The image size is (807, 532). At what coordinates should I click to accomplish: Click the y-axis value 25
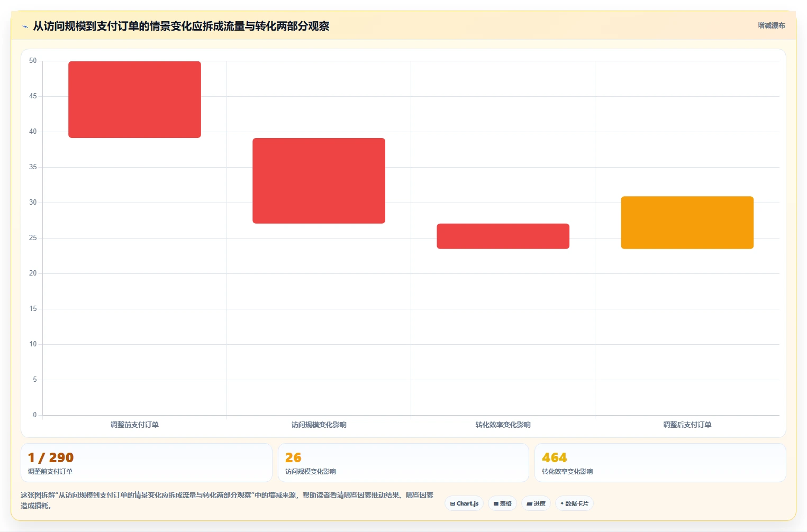(x=33, y=238)
